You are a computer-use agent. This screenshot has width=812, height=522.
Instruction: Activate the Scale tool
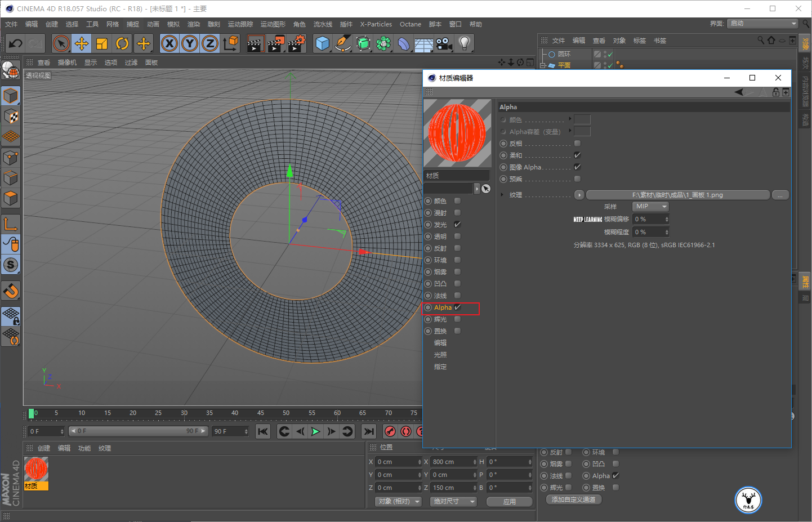pyautogui.click(x=102, y=43)
